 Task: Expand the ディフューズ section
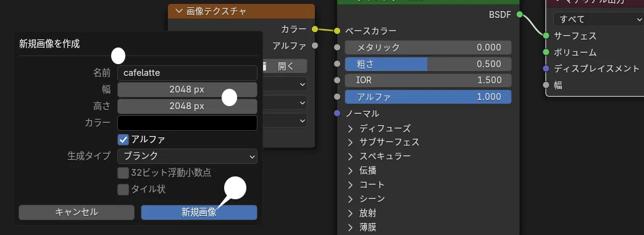click(350, 128)
